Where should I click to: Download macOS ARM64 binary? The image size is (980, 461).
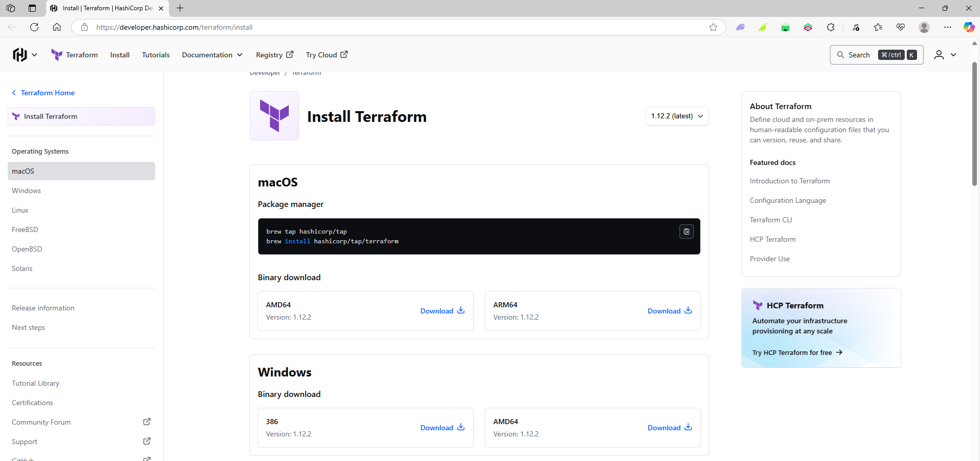tap(670, 311)
